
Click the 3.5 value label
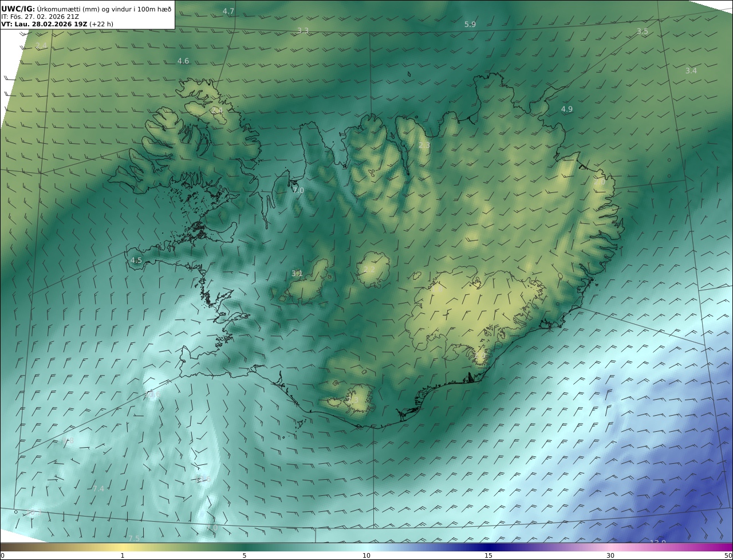[643, 31]
